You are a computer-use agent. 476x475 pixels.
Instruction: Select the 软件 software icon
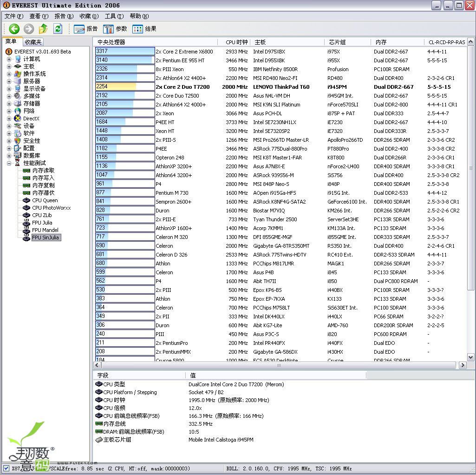18,133
